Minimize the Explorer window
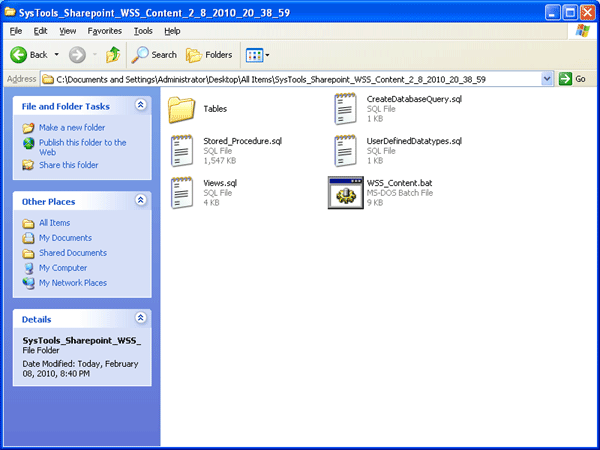This screenshot has height=450, width=600. (552, 13)
